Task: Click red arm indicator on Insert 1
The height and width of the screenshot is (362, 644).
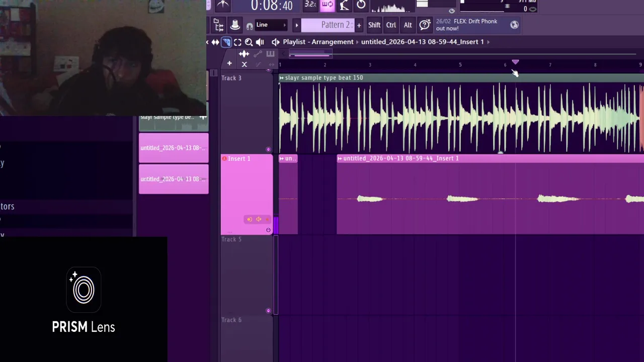Action: click(x=224, y=159)
